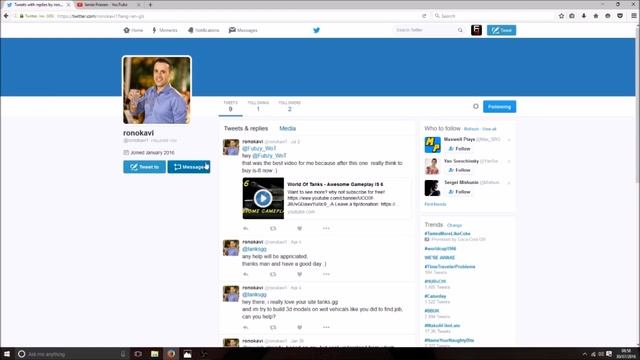Click Cortana 'Ask me anything' box

tap(73, 354)
